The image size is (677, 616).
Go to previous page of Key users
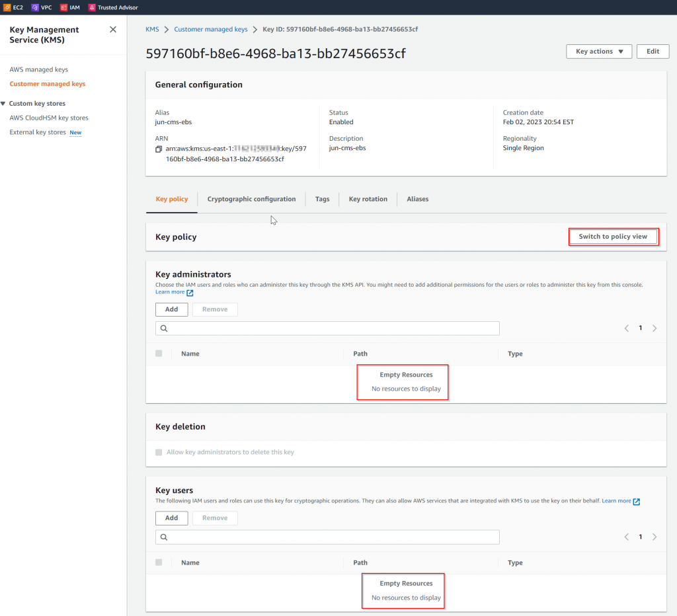coord(627,537)
